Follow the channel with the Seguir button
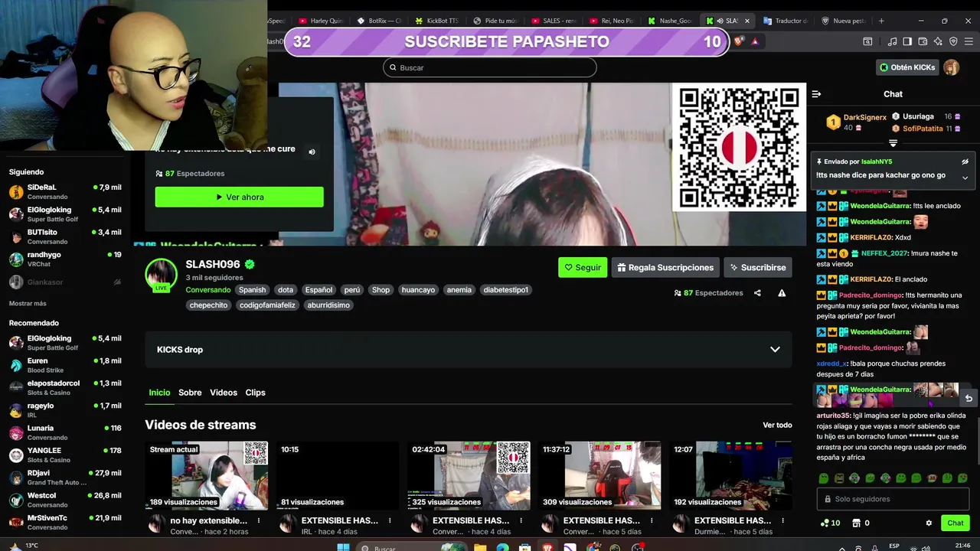The height and width of the screenshot is (551, 980). (583, 267)
